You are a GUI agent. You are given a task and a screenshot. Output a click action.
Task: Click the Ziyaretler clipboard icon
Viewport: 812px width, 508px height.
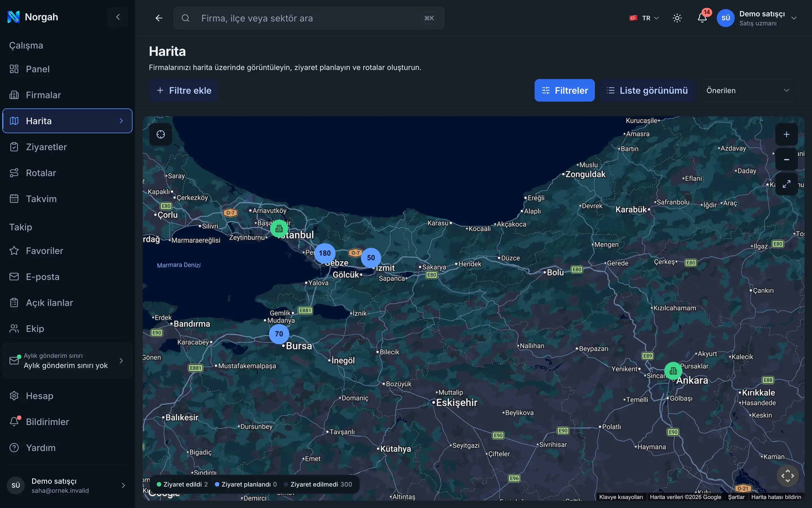pos(14,147)
